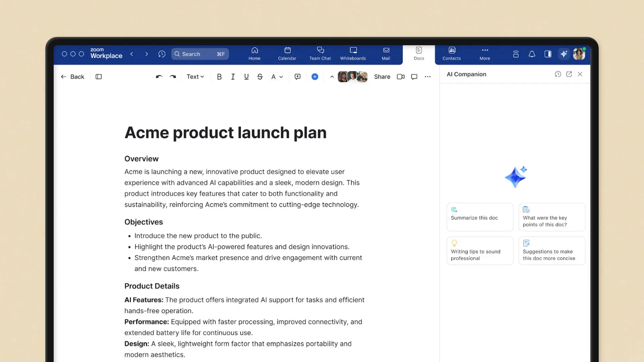Start a video call from the doc toolbar
This screenshot has height=362, width=644.
click(401, 77)
